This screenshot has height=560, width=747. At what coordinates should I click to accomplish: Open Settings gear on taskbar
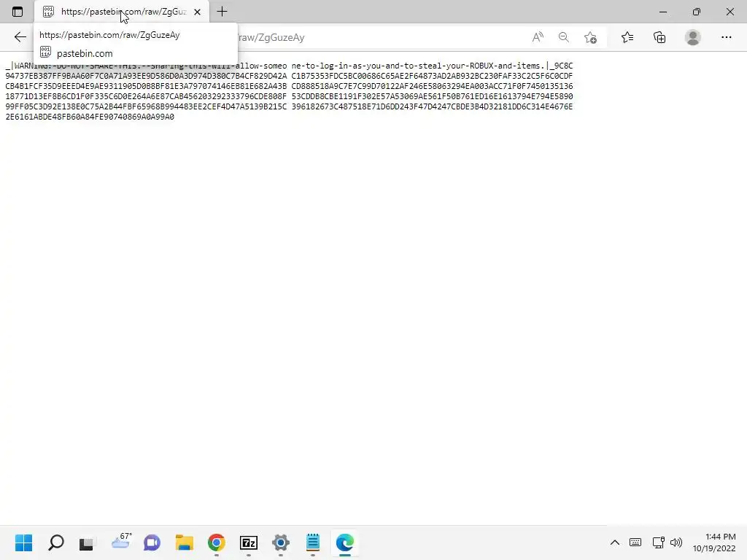pyautogui.click(x=281, y=542)
